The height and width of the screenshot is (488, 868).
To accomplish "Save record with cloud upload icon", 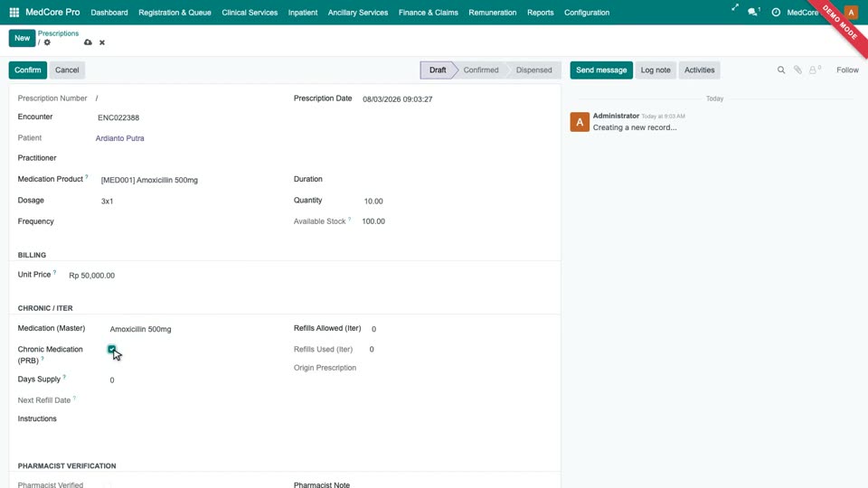I will [88, 42].
